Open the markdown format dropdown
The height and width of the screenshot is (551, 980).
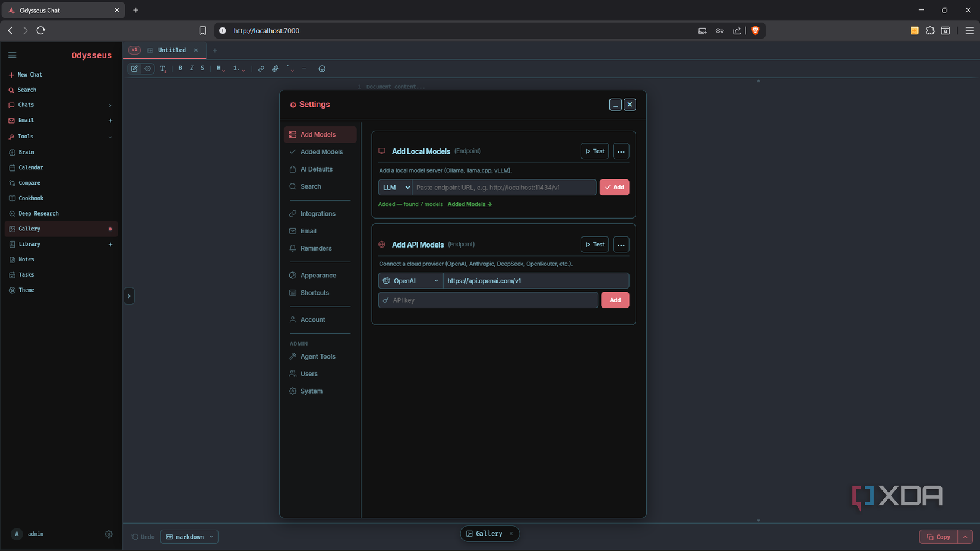coord(189,537)
